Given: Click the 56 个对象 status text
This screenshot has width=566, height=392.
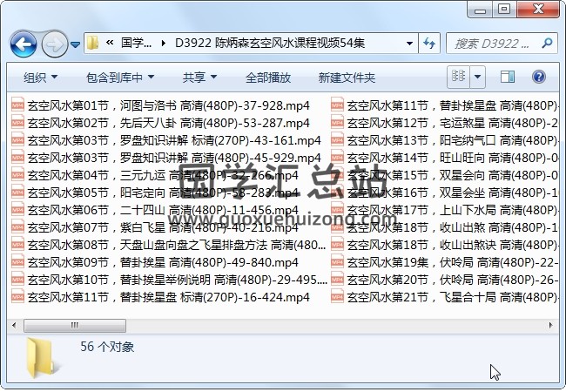Looking at the screenshot, I should (x=107, y=347).
